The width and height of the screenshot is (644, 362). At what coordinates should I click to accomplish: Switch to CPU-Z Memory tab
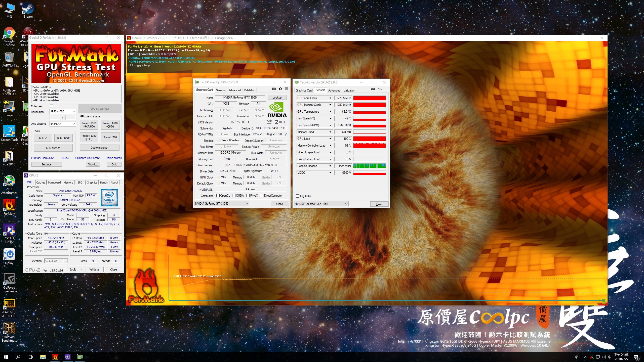coord(68,183)
